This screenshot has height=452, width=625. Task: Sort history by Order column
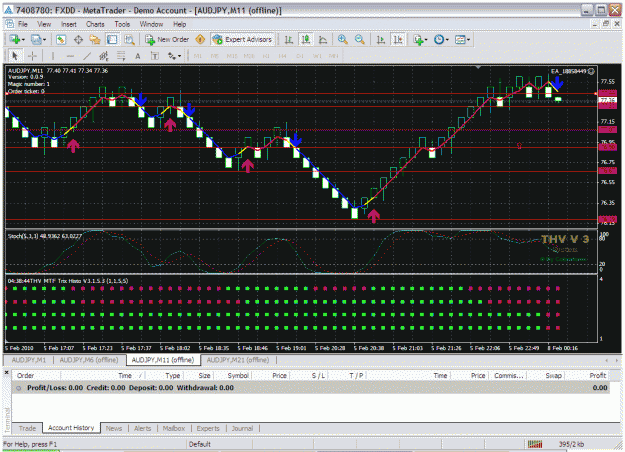[36, 375]
